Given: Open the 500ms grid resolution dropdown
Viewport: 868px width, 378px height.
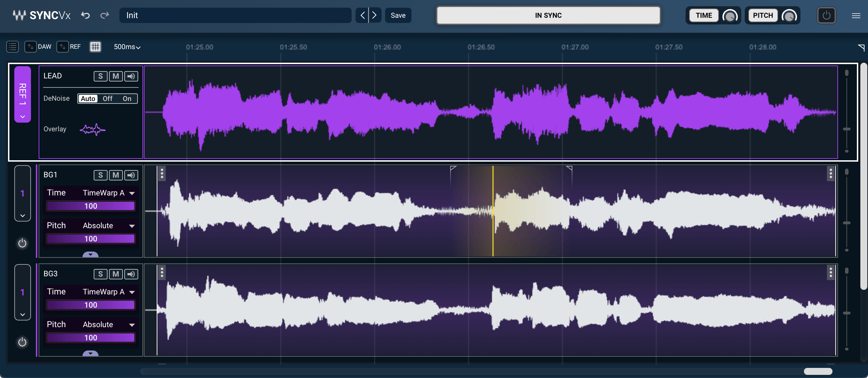Looking at the screenshot, I should coord(127,46).
